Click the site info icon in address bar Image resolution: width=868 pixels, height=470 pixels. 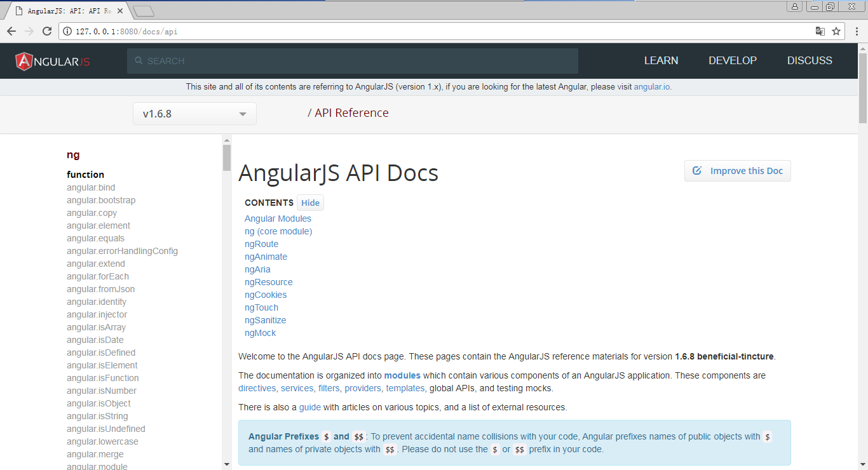click(67, 31)
